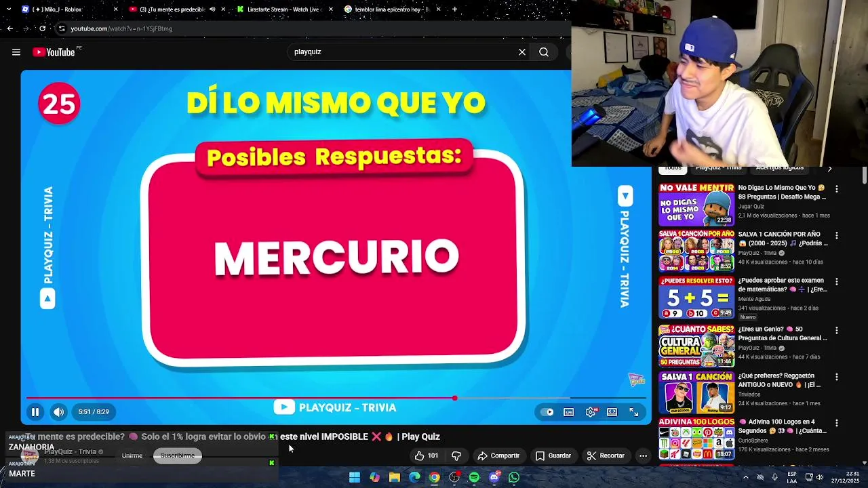Select the Acertijos lógicos filter chip
868x488 pixels.
click(780, 168)
